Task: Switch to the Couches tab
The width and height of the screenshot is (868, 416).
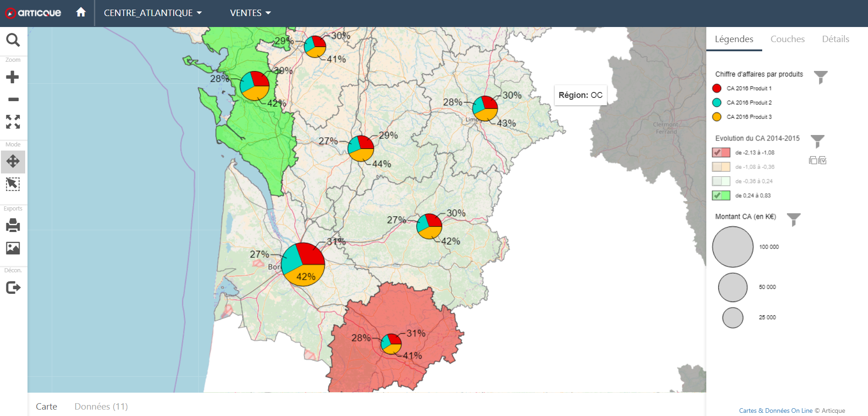Action: coord(787,39)
